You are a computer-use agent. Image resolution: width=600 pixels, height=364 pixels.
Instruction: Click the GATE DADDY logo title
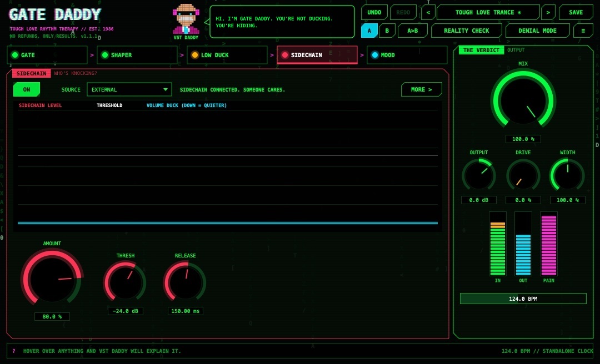tap(55, 14)
